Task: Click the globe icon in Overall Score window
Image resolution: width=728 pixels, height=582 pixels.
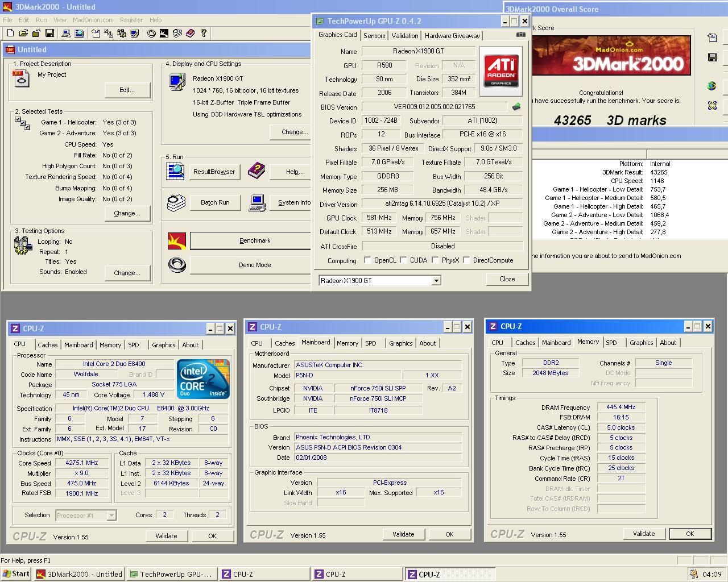Action: point(712,86)
